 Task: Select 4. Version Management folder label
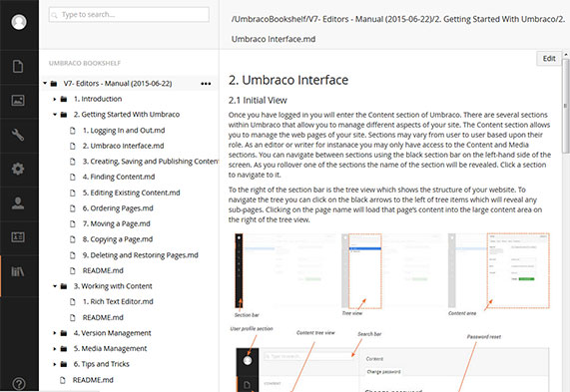(x=113, y=333)
